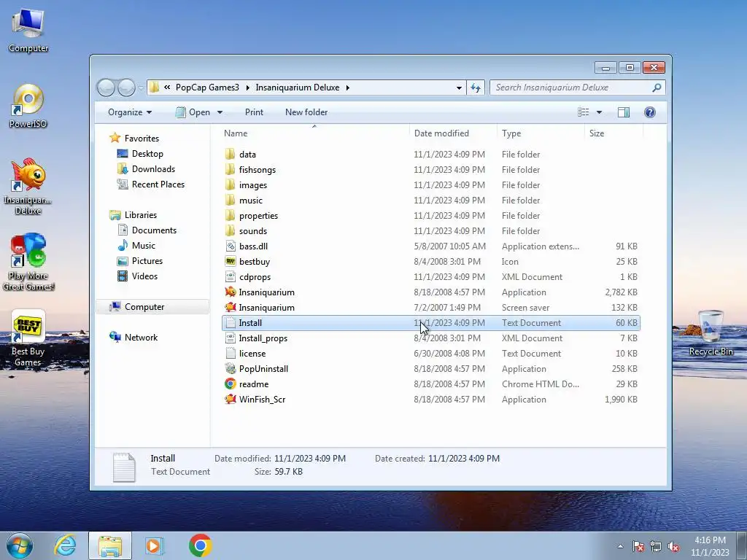Select Computer in the navigation pane
The height and width of the screenshot is (560, 747).
(x=152, y=307)
